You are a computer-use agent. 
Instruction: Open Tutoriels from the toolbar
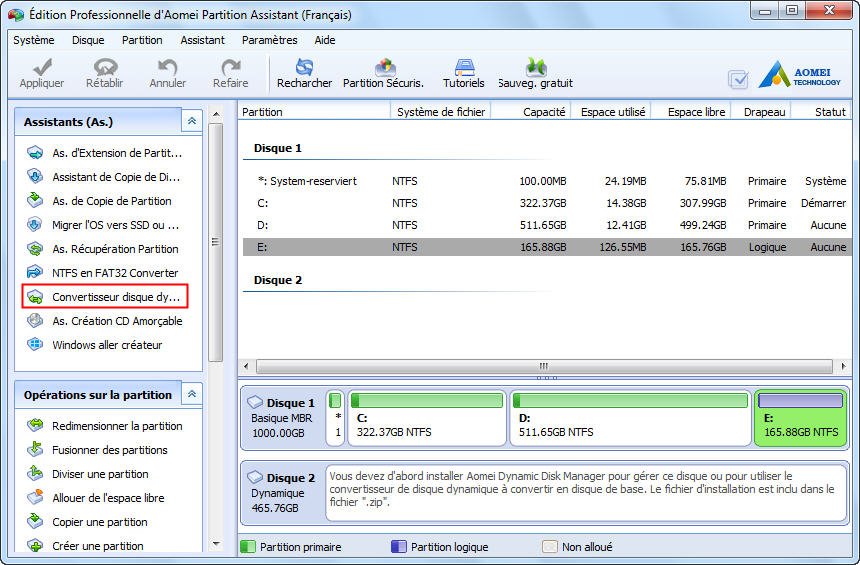(x=463, y=68)
